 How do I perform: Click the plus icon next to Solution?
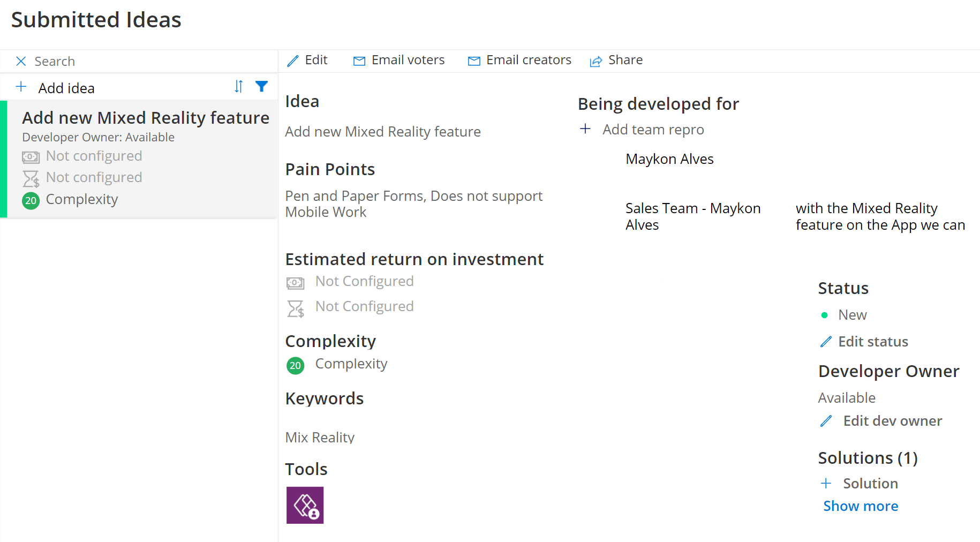(x=826, y=484)
